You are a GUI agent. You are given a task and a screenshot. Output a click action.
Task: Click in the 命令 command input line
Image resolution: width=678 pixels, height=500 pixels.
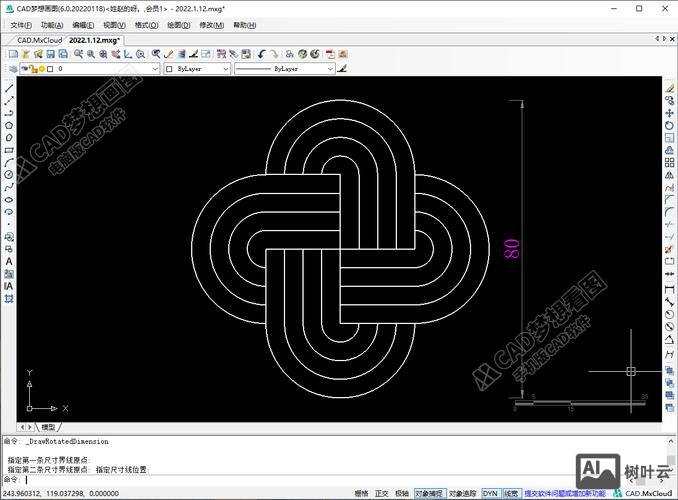pyautogui.click(x=300, y=479)
